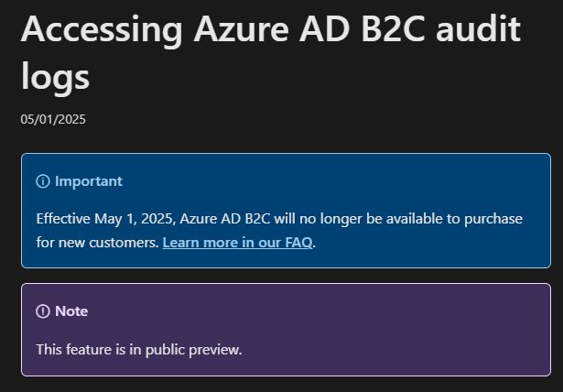Click the Note heading label
563x392 pixels.
pyautogui.click(x=71, y=311)
